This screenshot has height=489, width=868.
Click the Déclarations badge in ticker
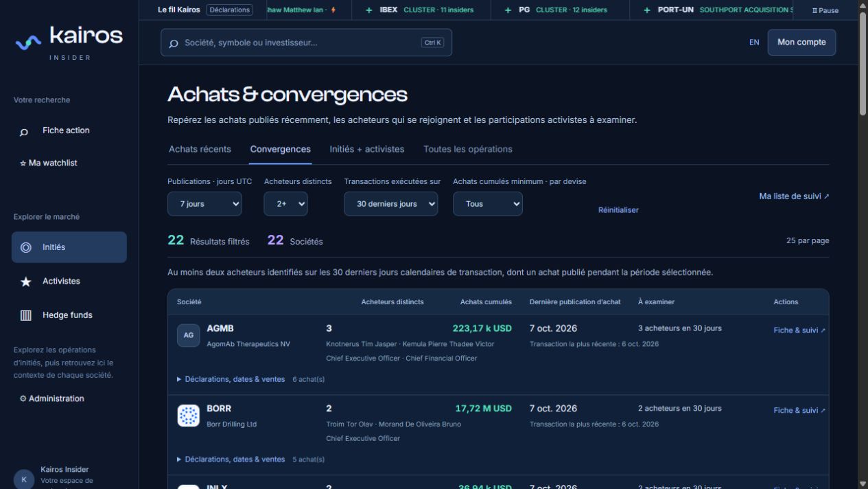click(x=229, y=10)
